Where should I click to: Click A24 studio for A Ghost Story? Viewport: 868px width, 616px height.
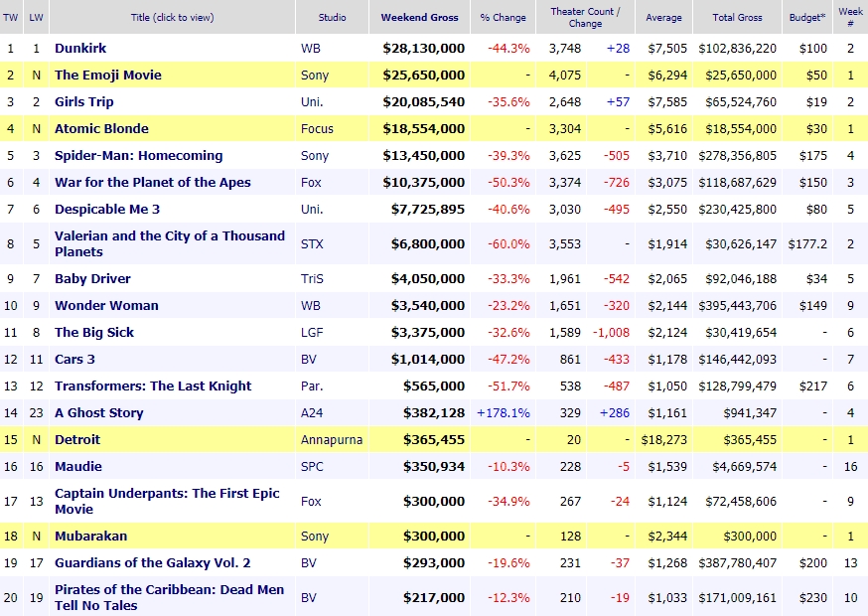(312, 412)
